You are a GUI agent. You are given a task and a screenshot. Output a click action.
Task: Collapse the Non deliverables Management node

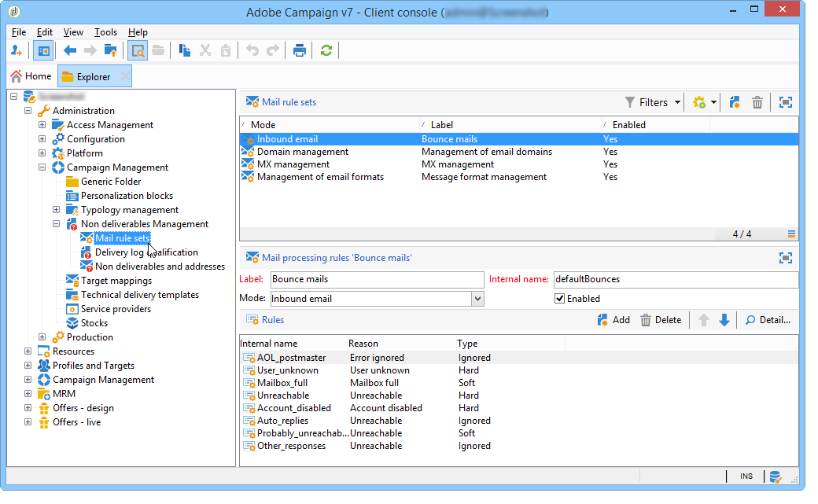coord(57,224)
